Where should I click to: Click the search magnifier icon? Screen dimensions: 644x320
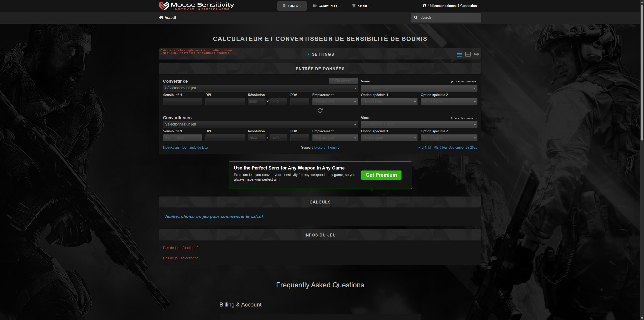tap(416, 17)
